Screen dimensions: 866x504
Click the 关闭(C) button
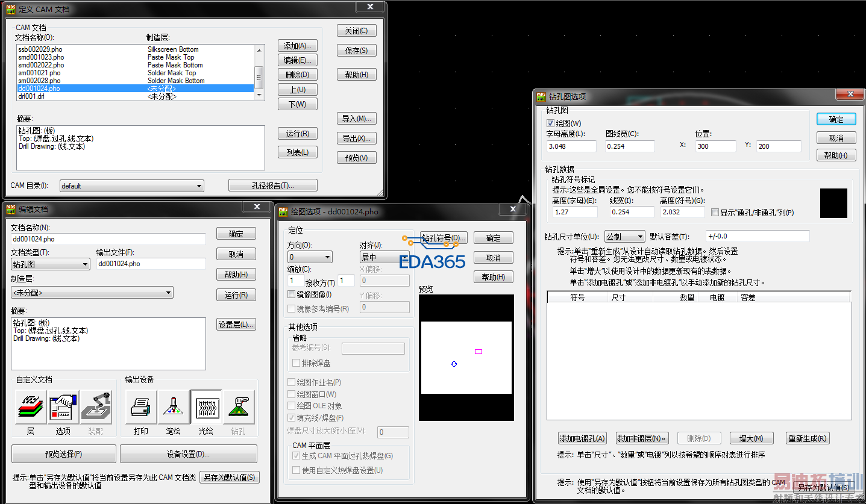click(x=357, y=31)
